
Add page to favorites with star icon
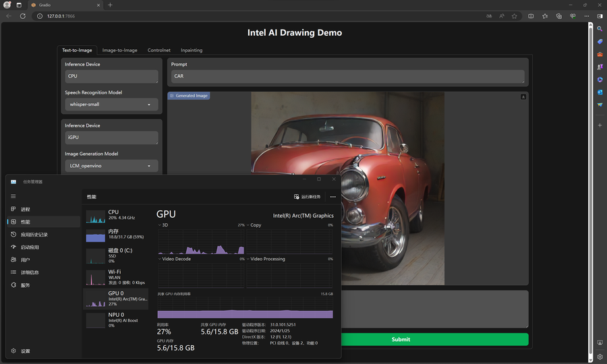coord(515,16)
